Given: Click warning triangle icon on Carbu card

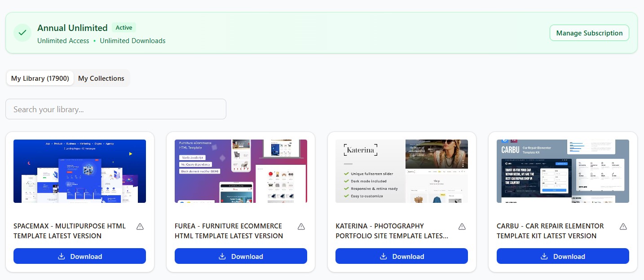Looking at the screenshot, I should click(x=623, y=227).
